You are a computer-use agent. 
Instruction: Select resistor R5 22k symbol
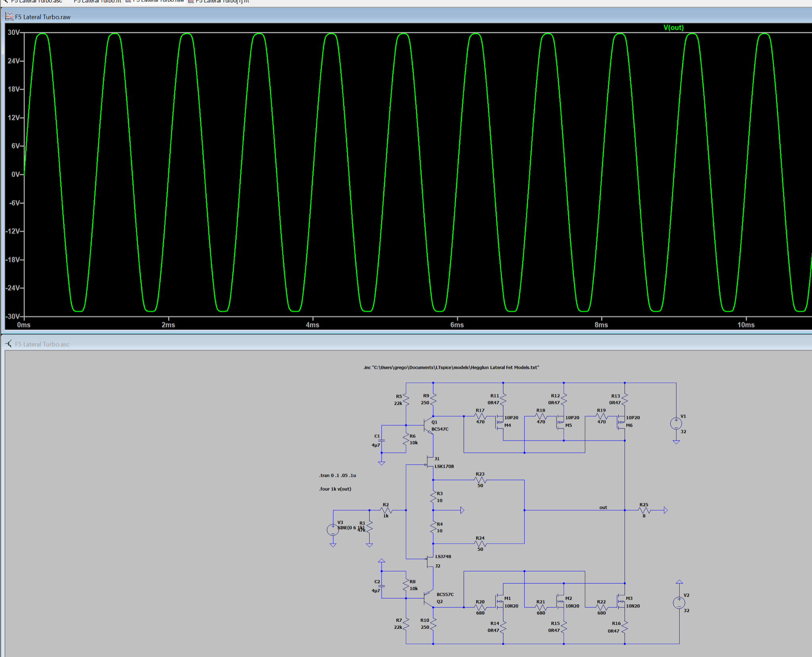click(406, 399)
